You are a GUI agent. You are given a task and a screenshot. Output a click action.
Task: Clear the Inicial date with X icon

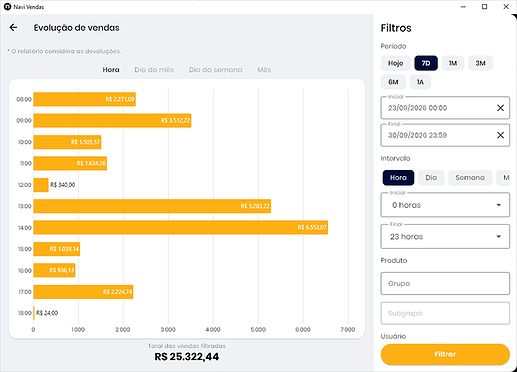click(x=500, y=108)
